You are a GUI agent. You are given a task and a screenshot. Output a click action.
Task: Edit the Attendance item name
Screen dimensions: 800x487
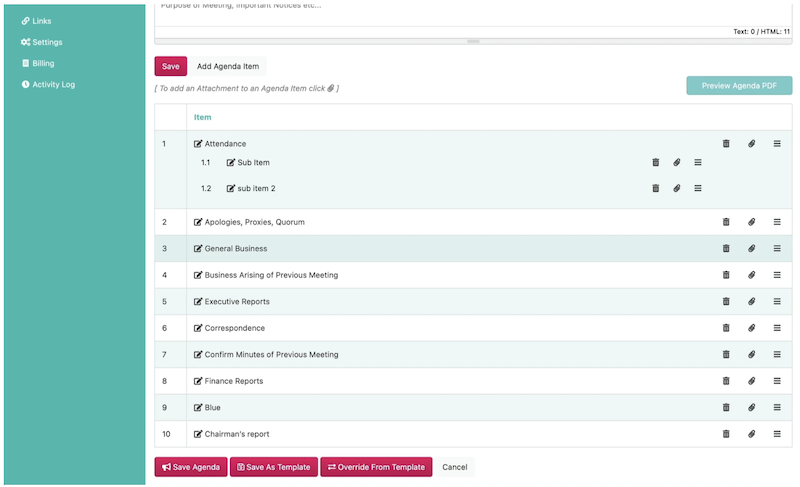coord(198,144)
